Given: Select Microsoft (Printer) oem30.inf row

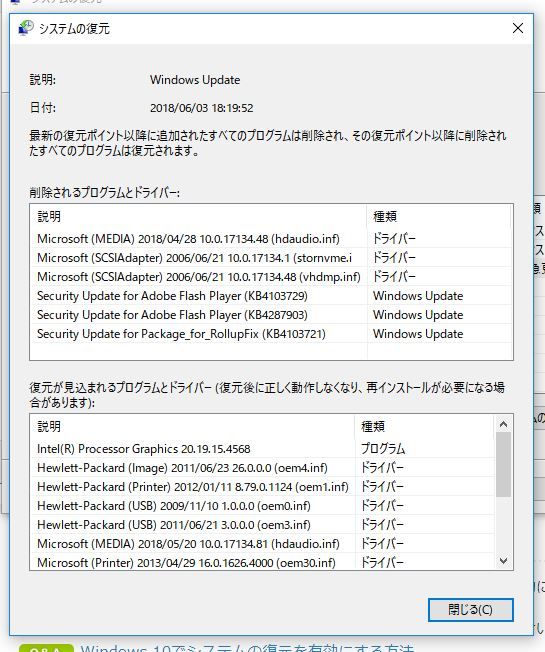Looking at the screenshot, I should coord(263,562).
